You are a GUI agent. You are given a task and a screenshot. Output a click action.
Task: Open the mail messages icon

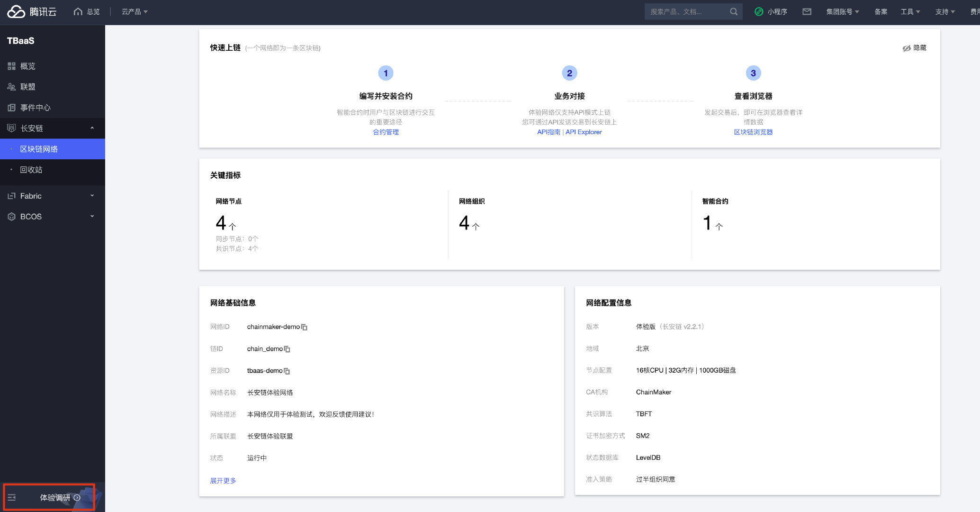(807, 11)
